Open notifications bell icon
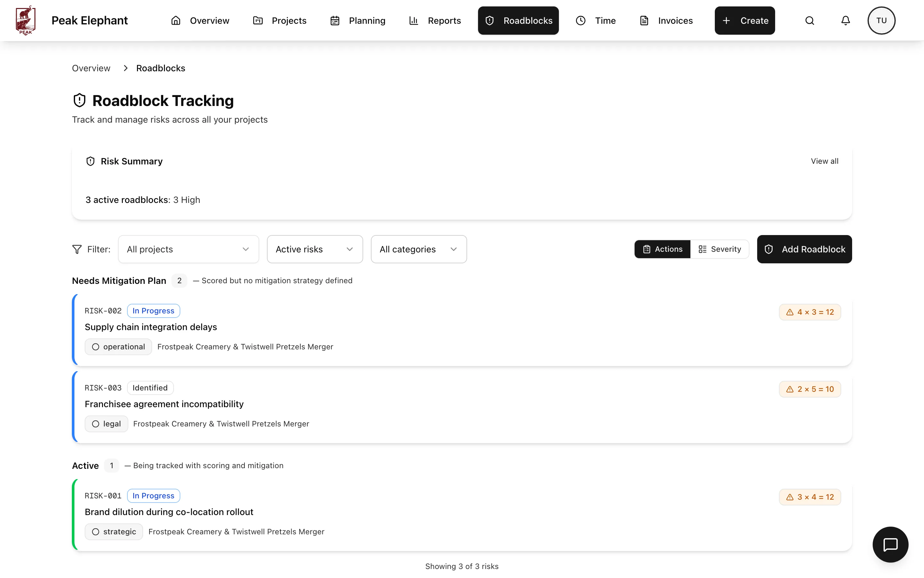Viewport: 924px width, 578px height. tap(845, 21)
